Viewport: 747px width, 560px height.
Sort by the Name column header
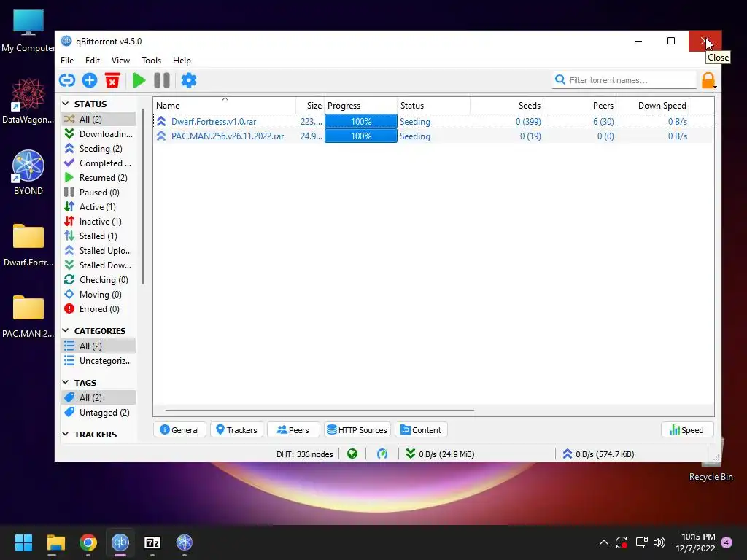tap(225, 106)
